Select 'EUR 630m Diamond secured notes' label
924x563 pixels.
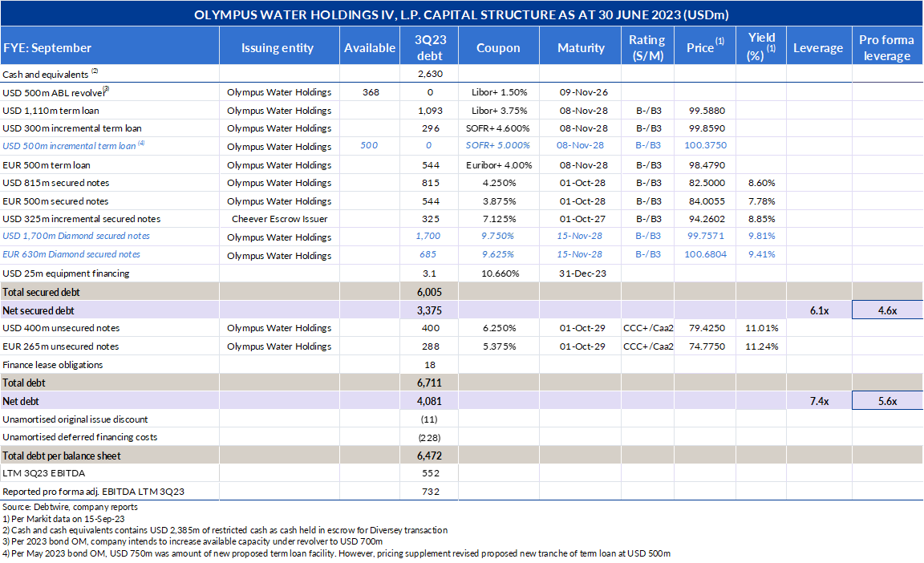[x=71, y=254]
